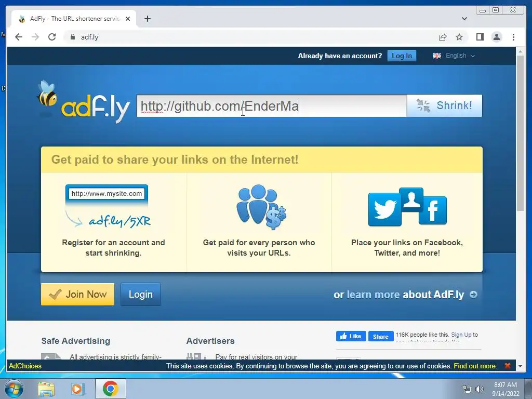532x399 pixels.
Task: Go back with the browser back arrow
Action: pos(19,37)
